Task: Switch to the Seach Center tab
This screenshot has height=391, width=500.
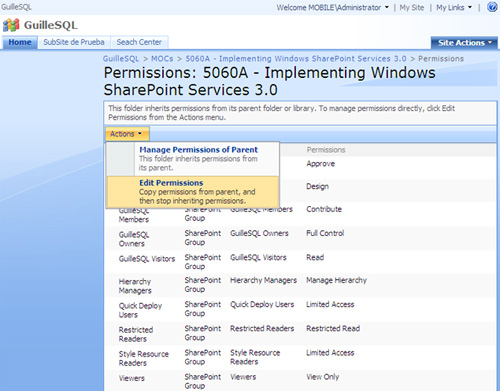Action: click(x=139, y=42)
